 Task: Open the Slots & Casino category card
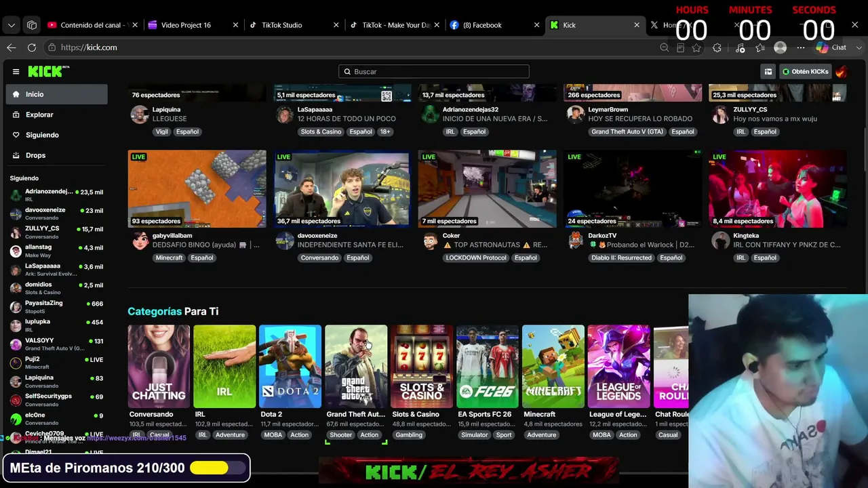tap(422, 367)
